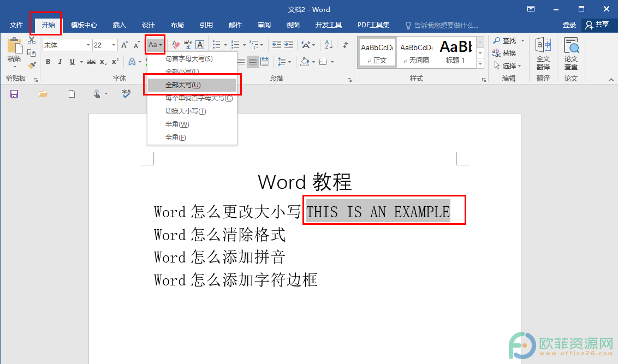
Task: Collapse the ribbon with the chevron
Action: tap(611, 80)
